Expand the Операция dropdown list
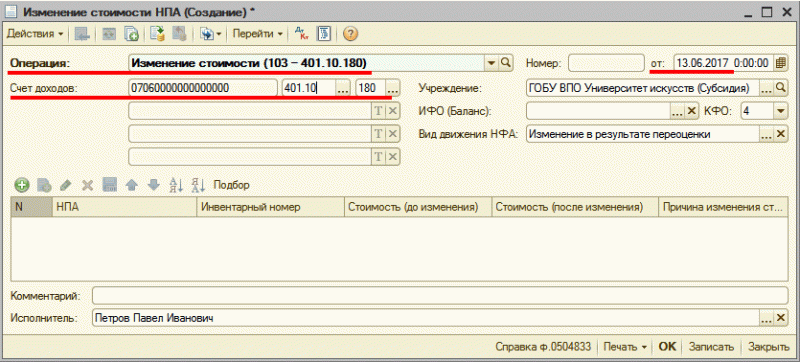The width and height of the screenshot is (800, 362). click(491, 63)
